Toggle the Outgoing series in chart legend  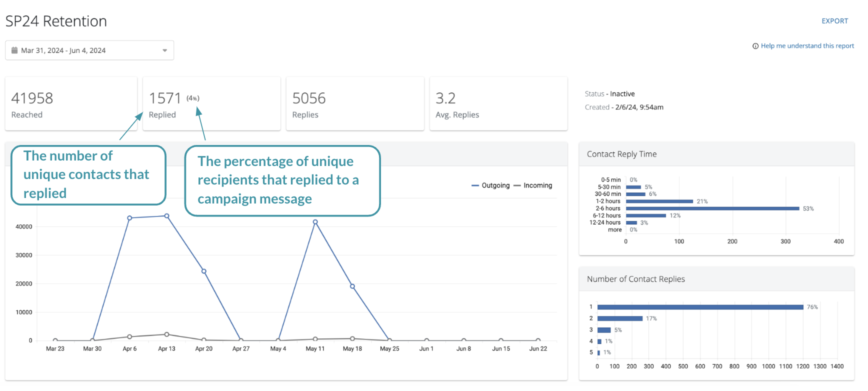point(490,185)
